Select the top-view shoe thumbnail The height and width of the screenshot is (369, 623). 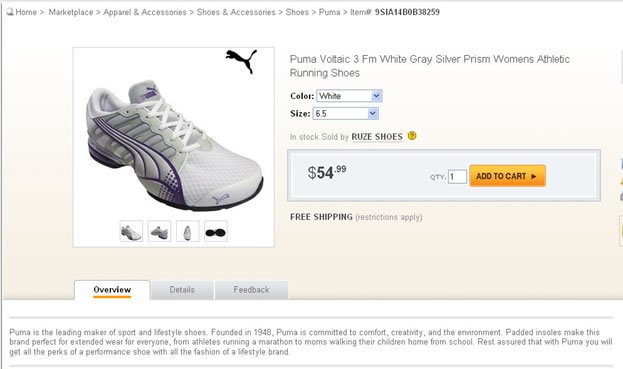(188, 231)
